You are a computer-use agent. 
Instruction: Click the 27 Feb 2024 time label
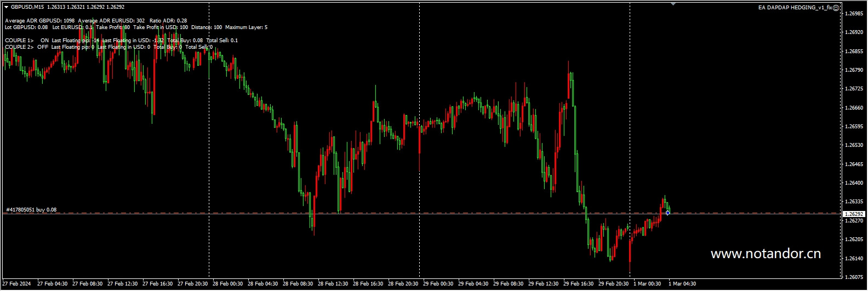tap(17, 284)
